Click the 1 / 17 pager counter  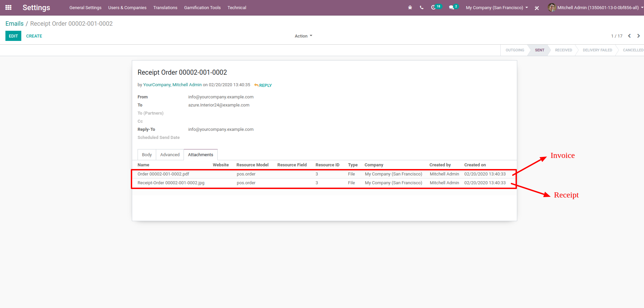tap(617, 36)
